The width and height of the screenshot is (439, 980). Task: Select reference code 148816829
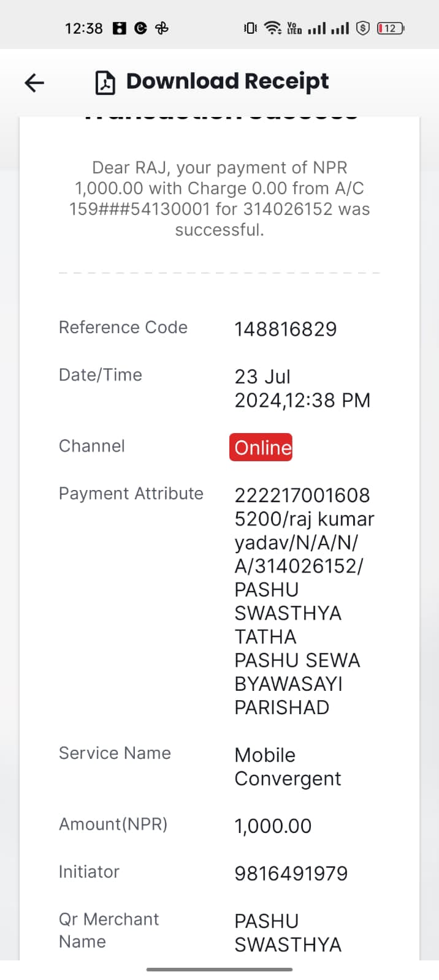[x=286, y=329]
